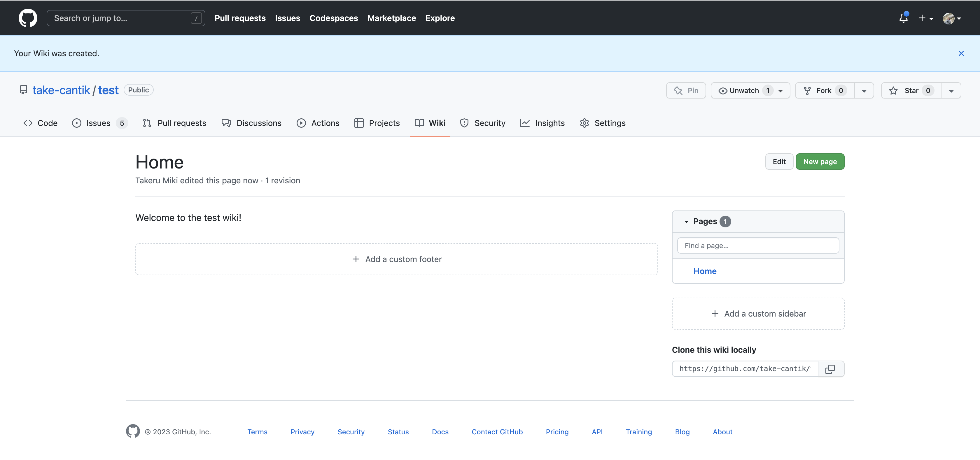Viewport: 980px width, 460px height.
Task: Open Security via the shield icon
Action: click(464, 123)
